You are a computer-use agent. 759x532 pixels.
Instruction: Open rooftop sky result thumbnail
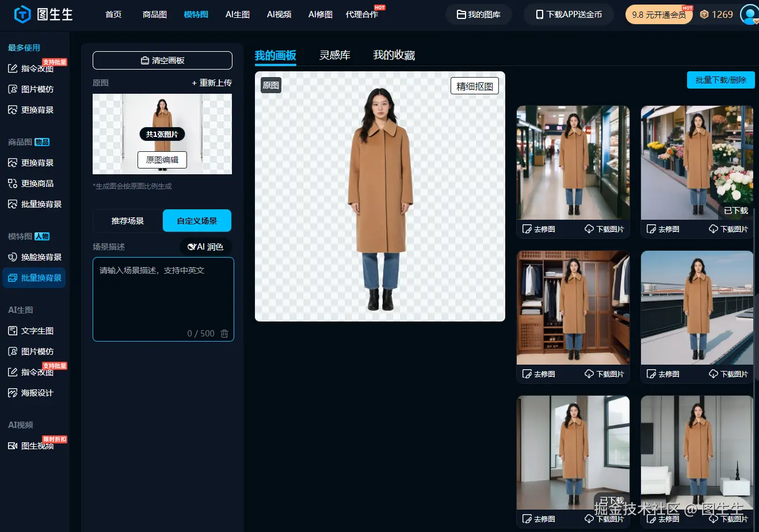697,307
